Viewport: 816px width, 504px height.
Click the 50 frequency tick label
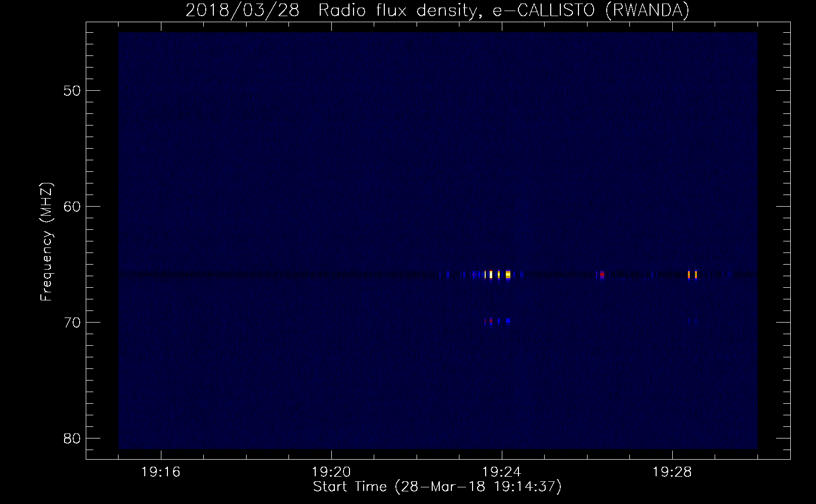[73, 91]
